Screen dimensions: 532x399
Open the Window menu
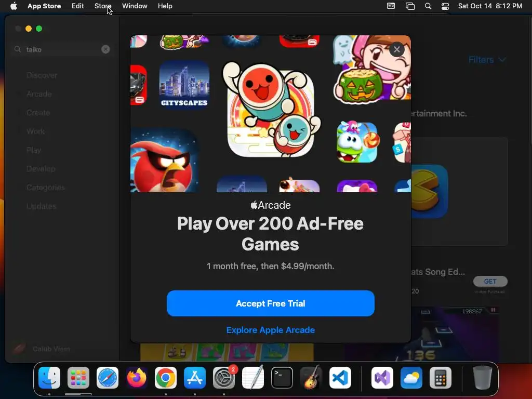click(135, 6)
